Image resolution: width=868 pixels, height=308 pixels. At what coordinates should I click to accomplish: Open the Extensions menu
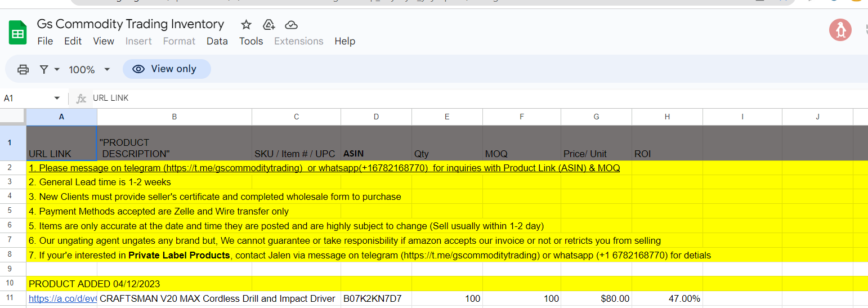pos(299,41)
